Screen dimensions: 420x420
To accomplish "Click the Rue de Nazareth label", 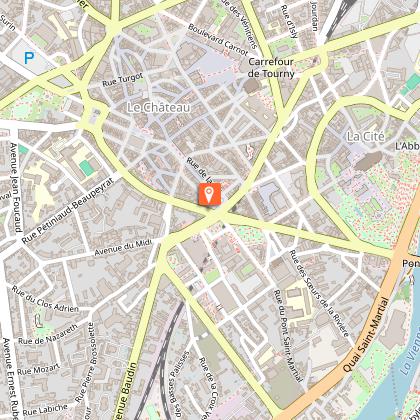I will point(48,334).
